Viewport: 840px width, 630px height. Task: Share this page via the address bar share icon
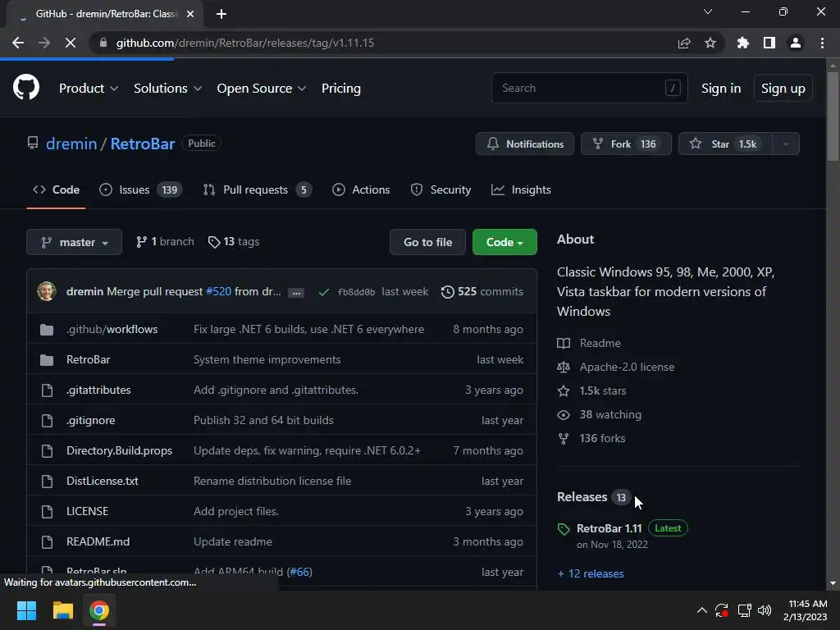pyautogui.click(x=684, y=43)
